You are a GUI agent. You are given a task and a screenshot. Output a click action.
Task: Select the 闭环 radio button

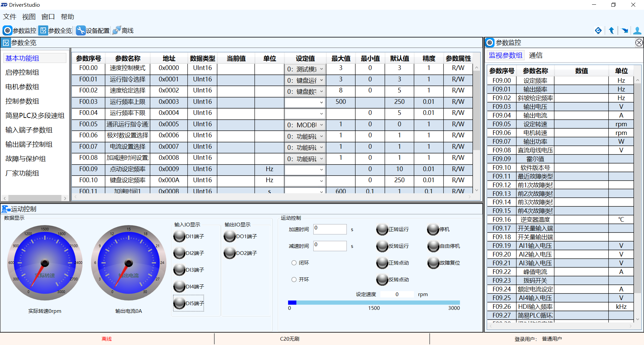294,263
